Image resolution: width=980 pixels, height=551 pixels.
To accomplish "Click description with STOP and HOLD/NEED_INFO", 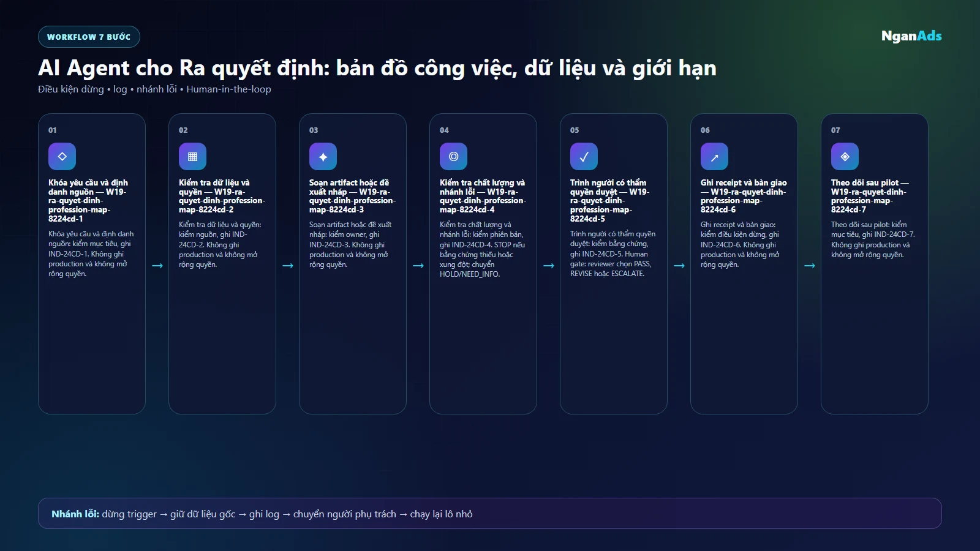I will pos(482,250).
